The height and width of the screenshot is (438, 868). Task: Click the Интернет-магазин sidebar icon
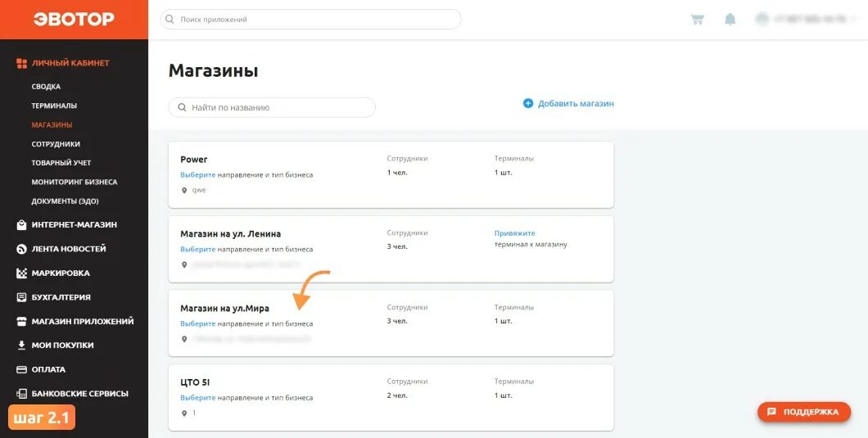[x=22, y=225]
